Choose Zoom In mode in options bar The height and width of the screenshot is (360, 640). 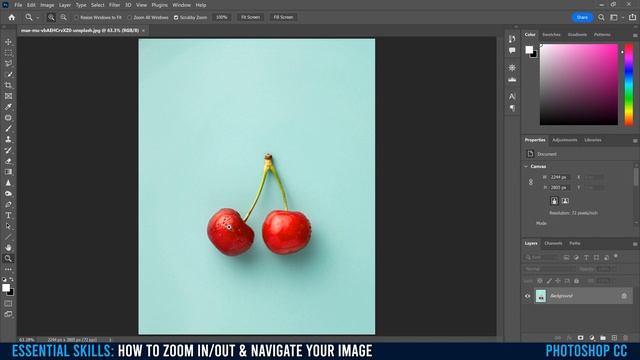pyautogui.click(x=51, y=18)
